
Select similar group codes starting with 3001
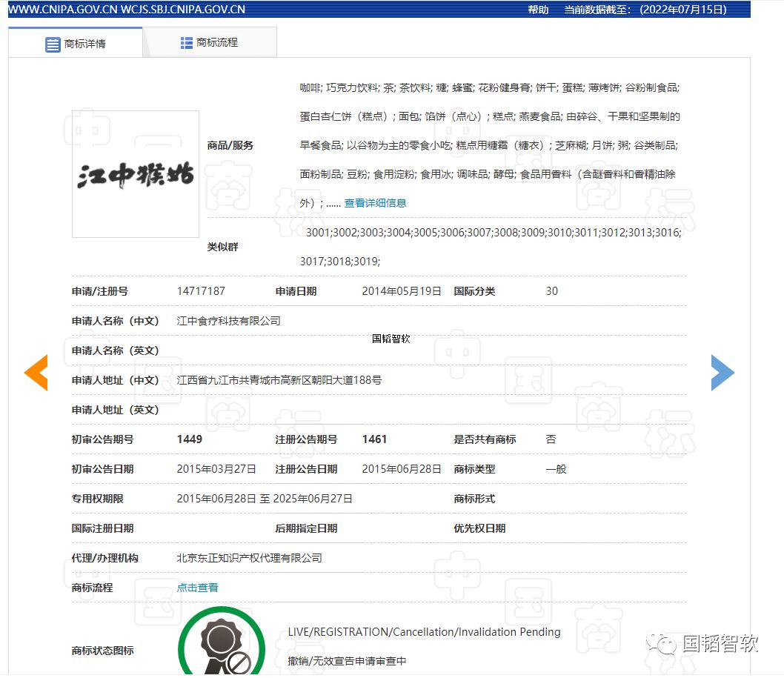click(x=491, y=247)
